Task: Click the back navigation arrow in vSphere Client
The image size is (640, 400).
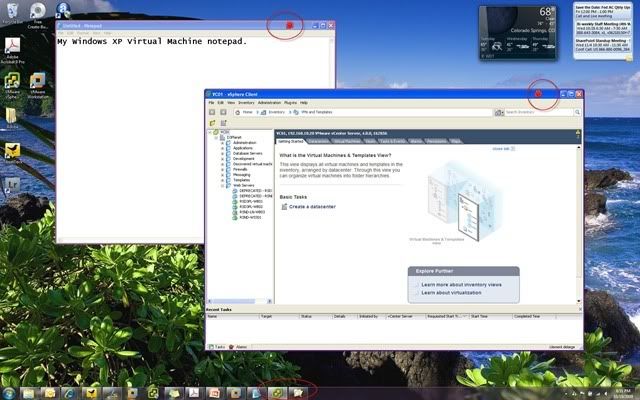Action: (x=212, y=112)
